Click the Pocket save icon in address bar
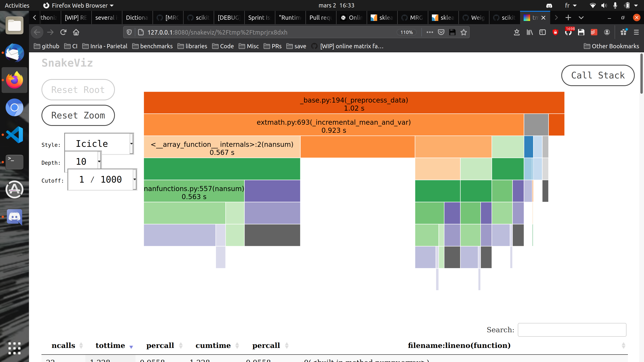644x362 pixels. 441,32
